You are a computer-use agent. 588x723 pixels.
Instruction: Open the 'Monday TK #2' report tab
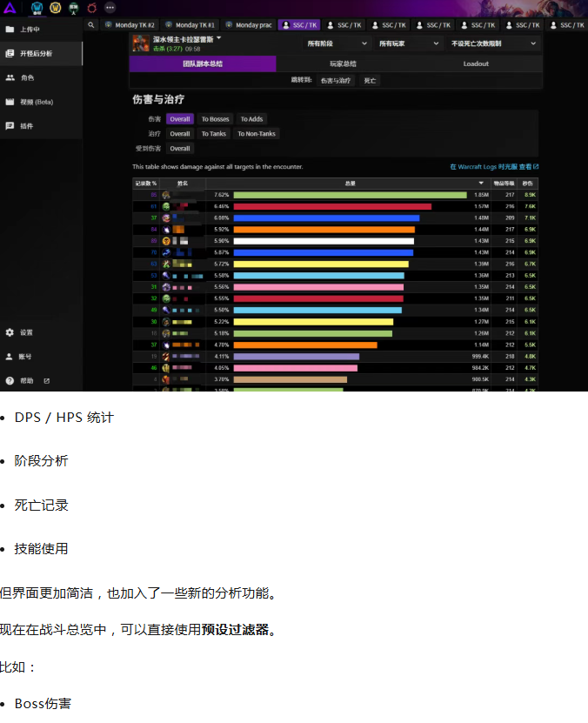pos(130,25)
